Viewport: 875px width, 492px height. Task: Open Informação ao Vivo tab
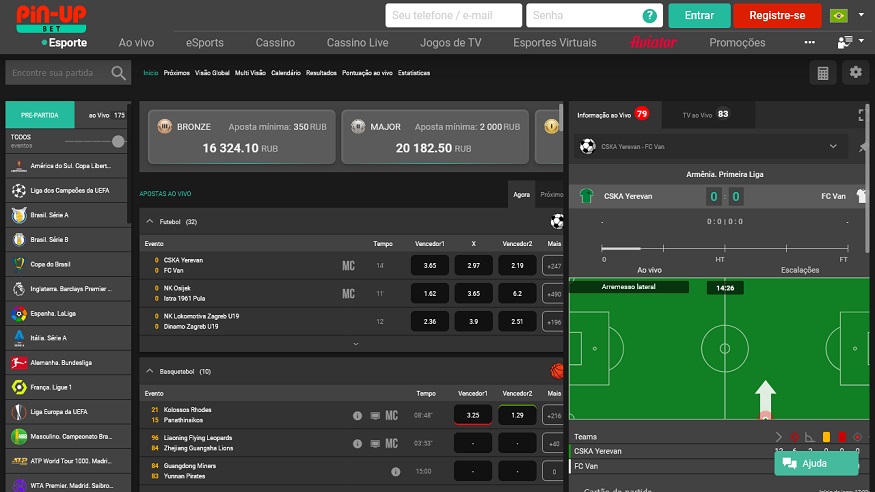(x=615, y=115)
